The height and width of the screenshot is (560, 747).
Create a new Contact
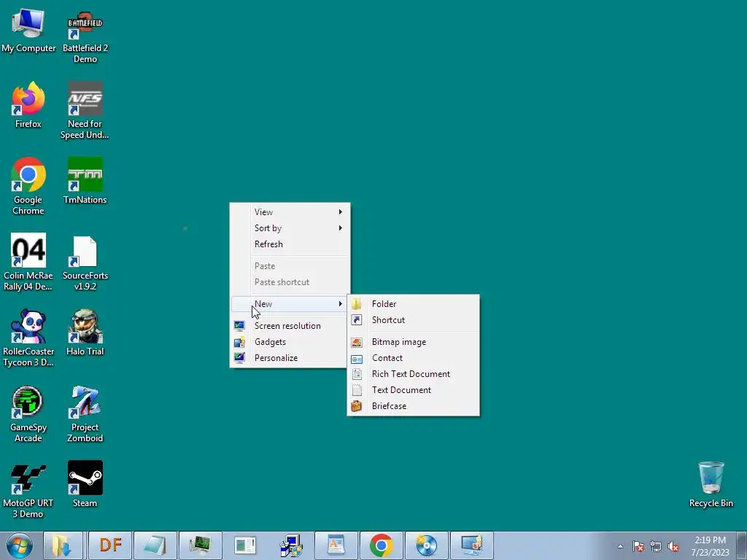[x=413, y=357]
